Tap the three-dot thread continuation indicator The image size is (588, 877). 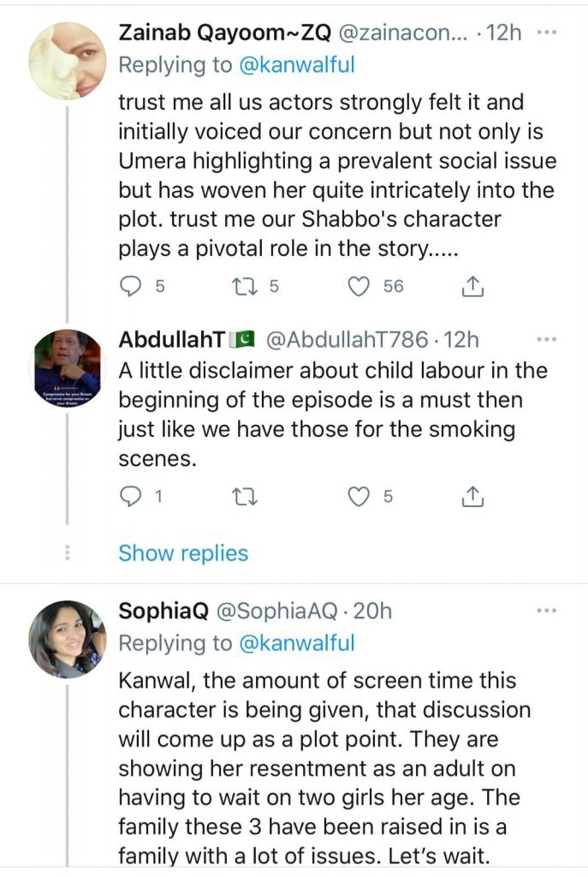(x=67, y=553)
